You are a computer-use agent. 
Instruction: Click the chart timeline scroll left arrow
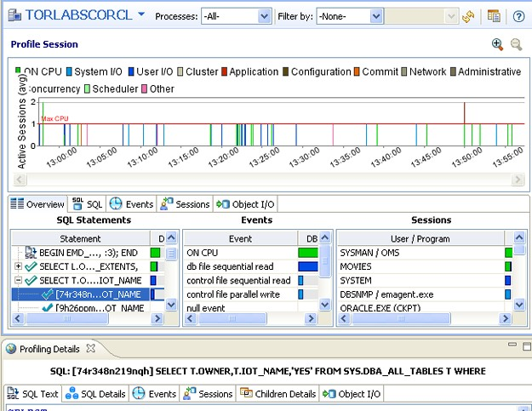(20, 179)
